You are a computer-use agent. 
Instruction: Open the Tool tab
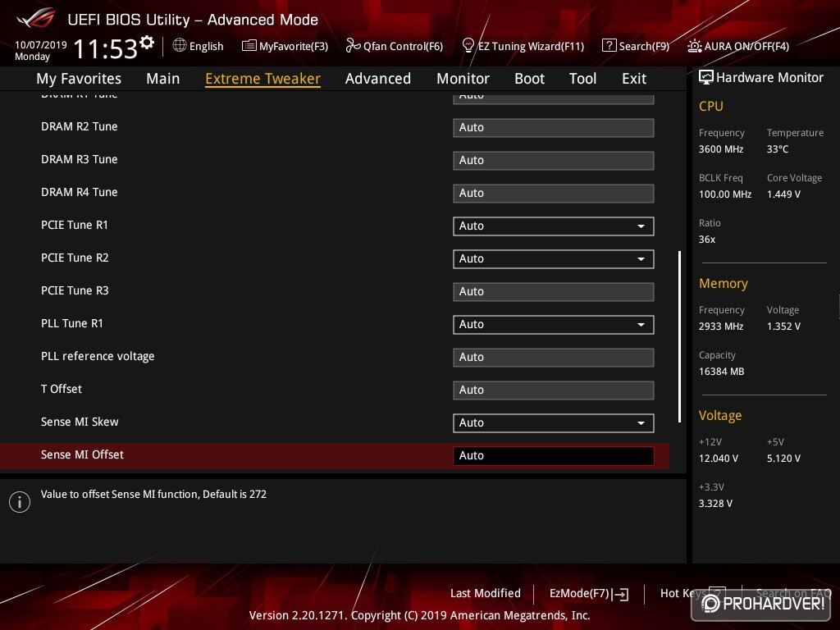583,79
